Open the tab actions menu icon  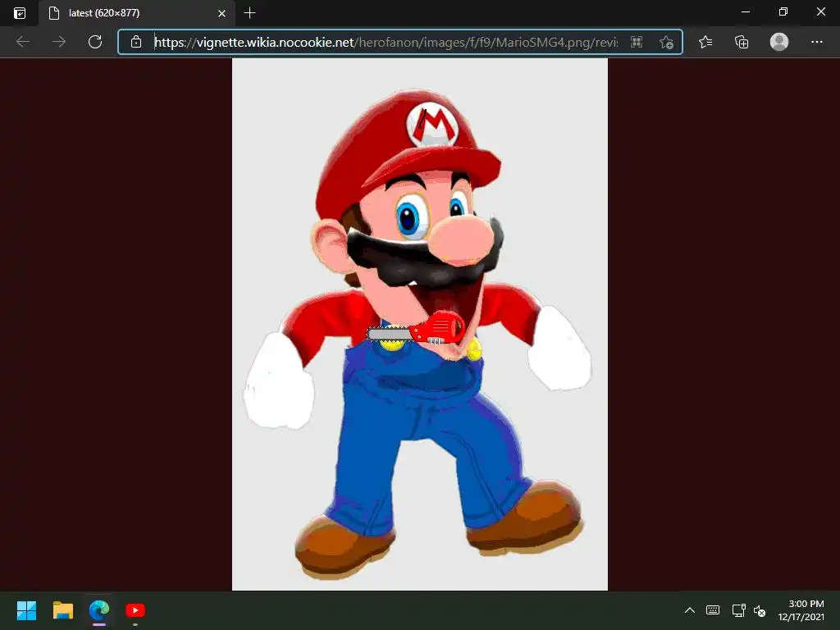coord(20,13)
